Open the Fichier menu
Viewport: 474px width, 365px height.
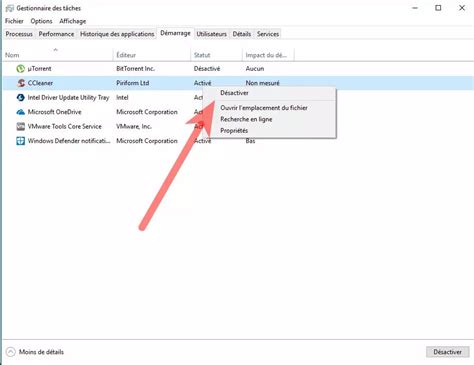pyautogui.click(x=14, y=21)
